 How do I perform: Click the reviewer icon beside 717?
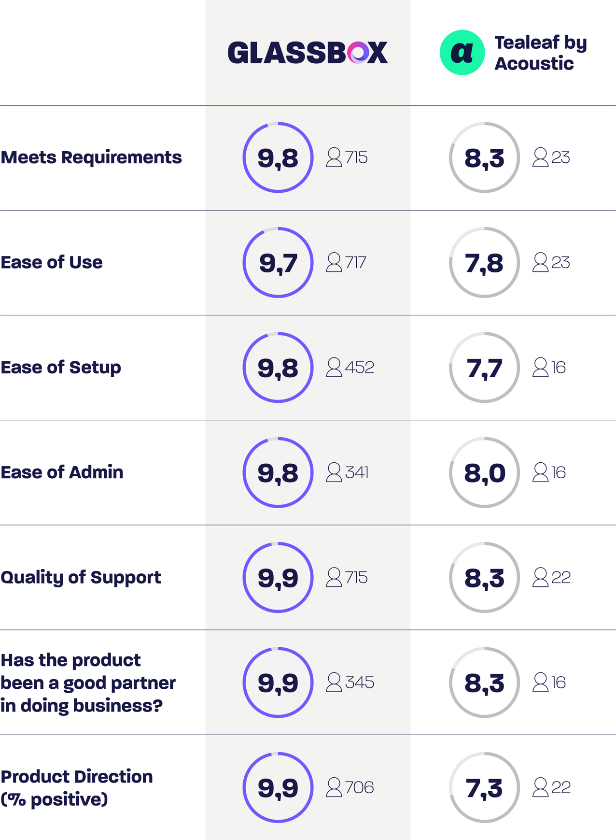[x=334, y=262]
